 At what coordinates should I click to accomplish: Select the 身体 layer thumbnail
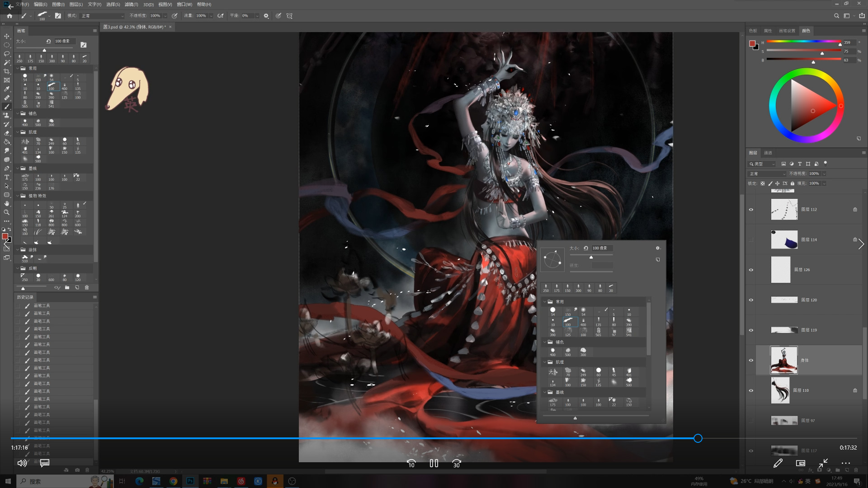pos(784,360)
